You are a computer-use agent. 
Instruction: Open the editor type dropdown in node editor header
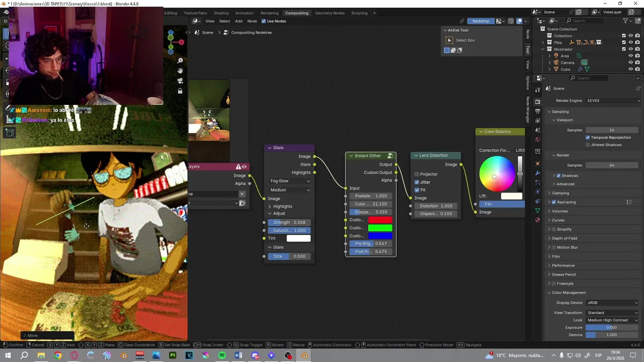point(196,21)
